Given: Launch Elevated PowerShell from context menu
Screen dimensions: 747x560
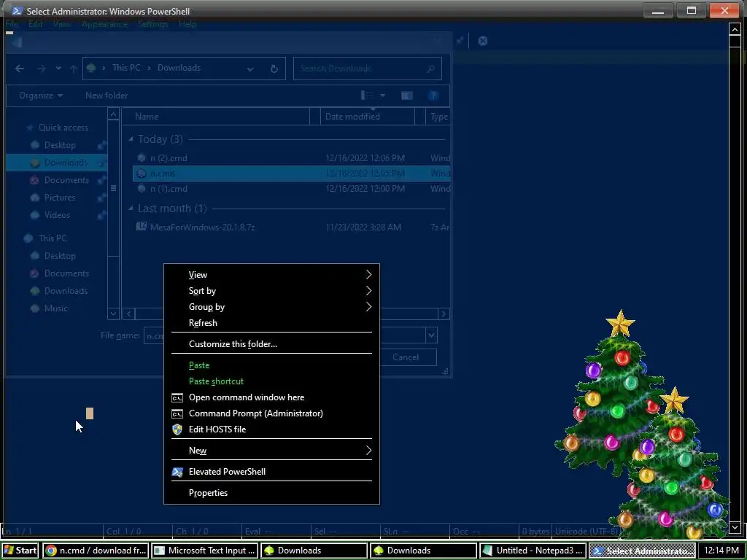Looking at the screenshot, I should click(271, 472).
